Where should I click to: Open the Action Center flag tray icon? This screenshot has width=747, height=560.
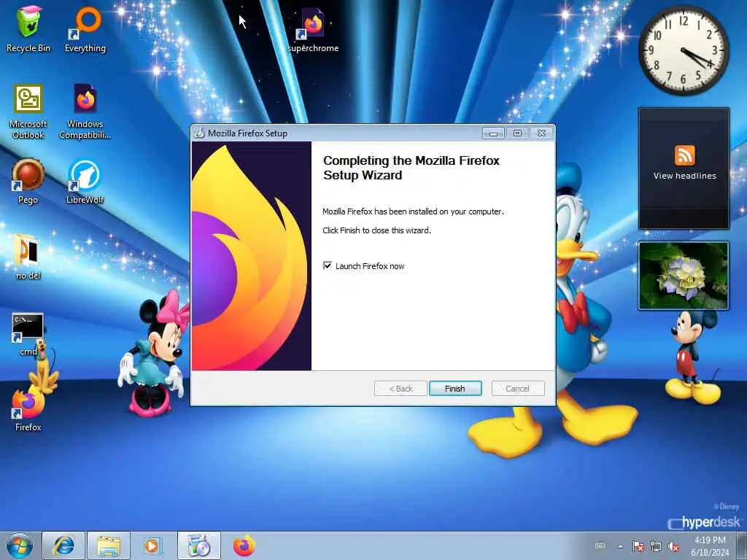pos(638,546)
